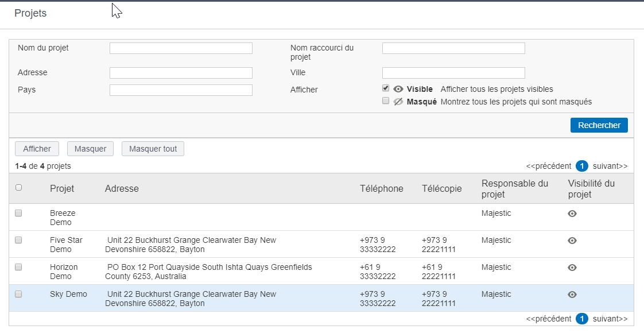The height and width of the screenshot is (333, 644).
Task: Focus the Nom du projet input field
Action: click(x=181, y=48)
